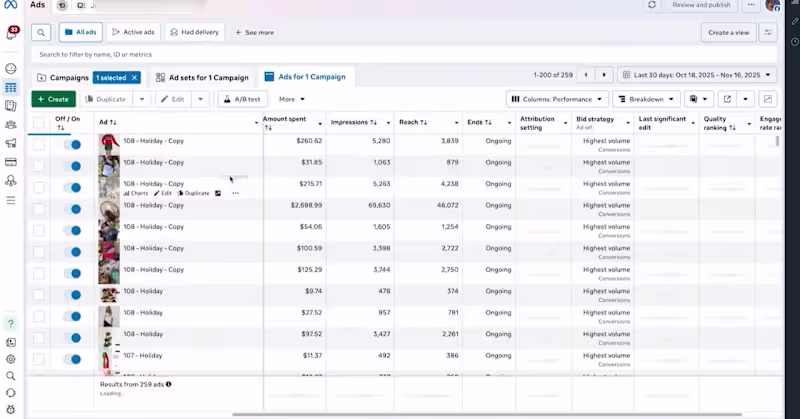Click the refresh icon near Review and publish

tap(652, 5)
